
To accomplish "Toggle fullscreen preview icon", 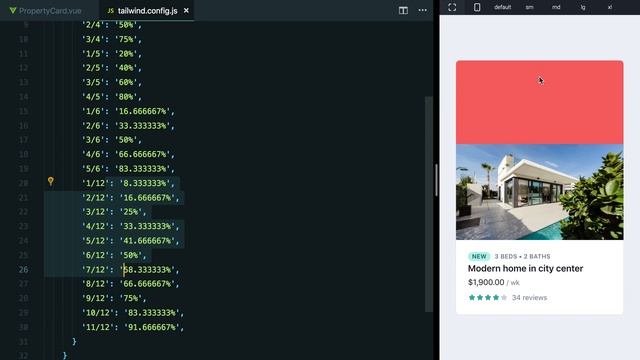I will (452, 7).
